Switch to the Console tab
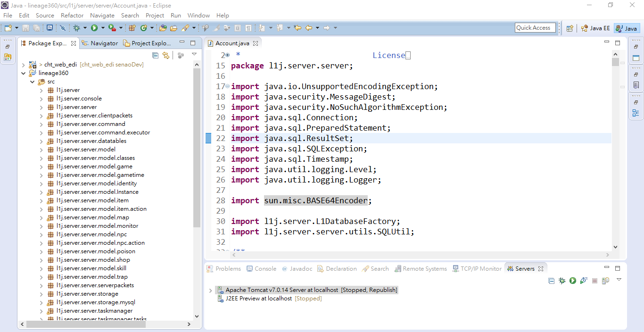Screen dimensions: 644x332 [x=262, y=269]
